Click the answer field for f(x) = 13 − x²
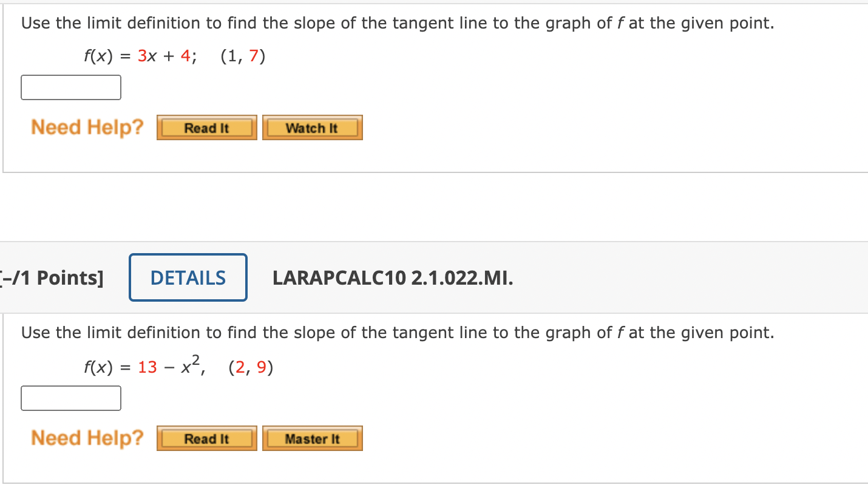This screenshot has width=868, height=485. pos(70,398)
